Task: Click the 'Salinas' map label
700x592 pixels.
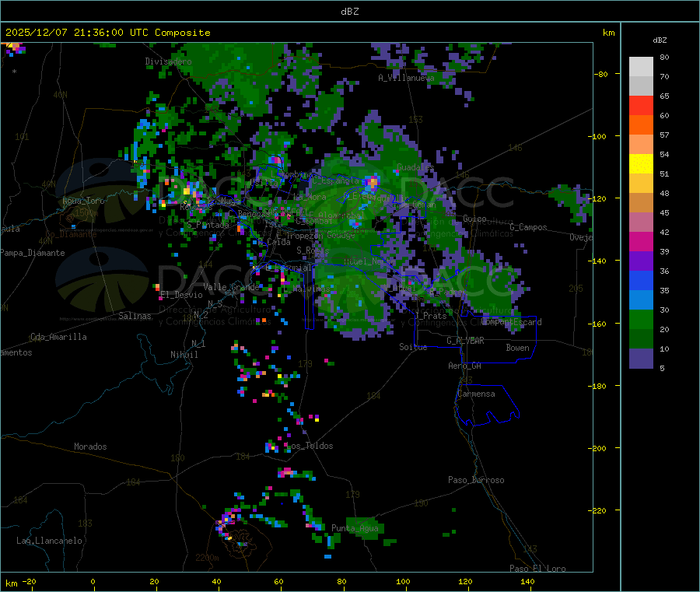Action: (x=135, y=316)
